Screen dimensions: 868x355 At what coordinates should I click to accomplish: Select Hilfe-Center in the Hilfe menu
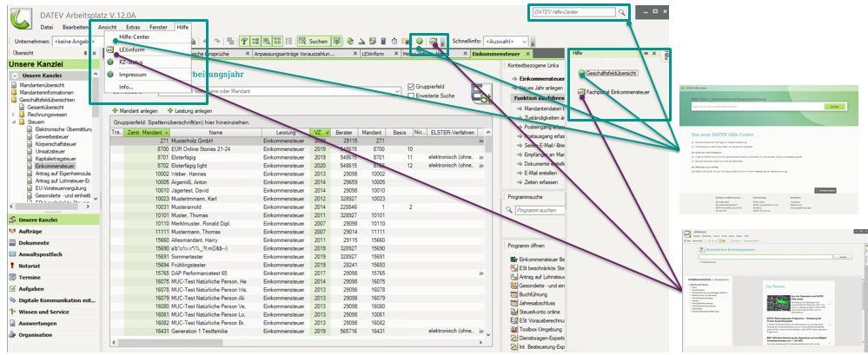(x=134, y=37)
